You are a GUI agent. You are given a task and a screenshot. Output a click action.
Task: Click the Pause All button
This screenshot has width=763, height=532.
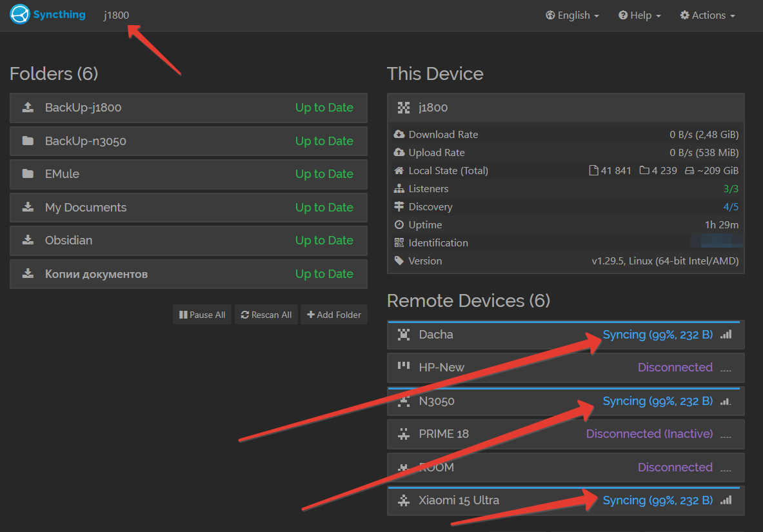coord(202,315)
